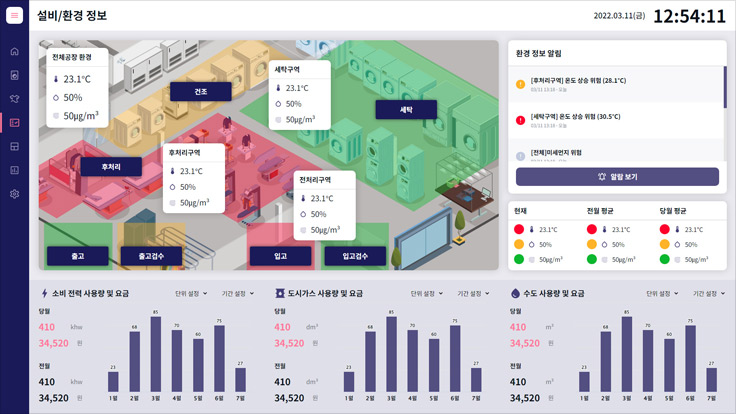Image resolution: width=736 pixels, height=414 pixels.
Task: Select the active monitoring chart sidebar icon
Action: 14,123
